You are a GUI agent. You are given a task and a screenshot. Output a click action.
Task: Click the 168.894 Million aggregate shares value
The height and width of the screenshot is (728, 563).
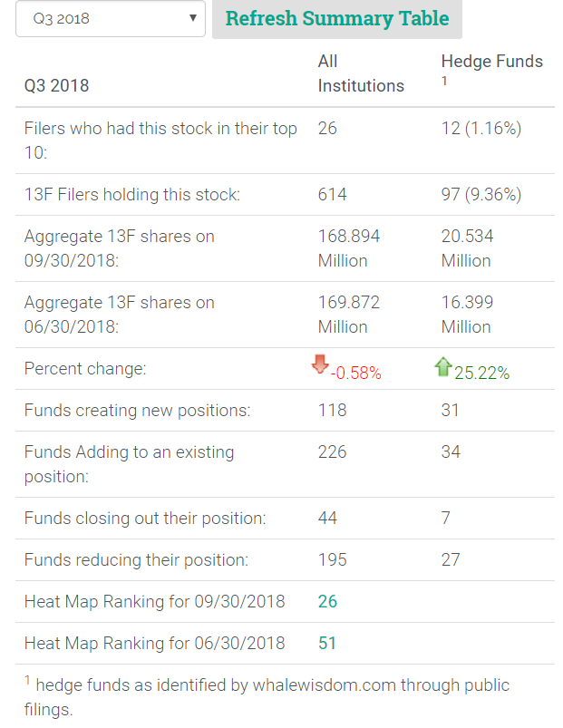click(x=349, y=248)
